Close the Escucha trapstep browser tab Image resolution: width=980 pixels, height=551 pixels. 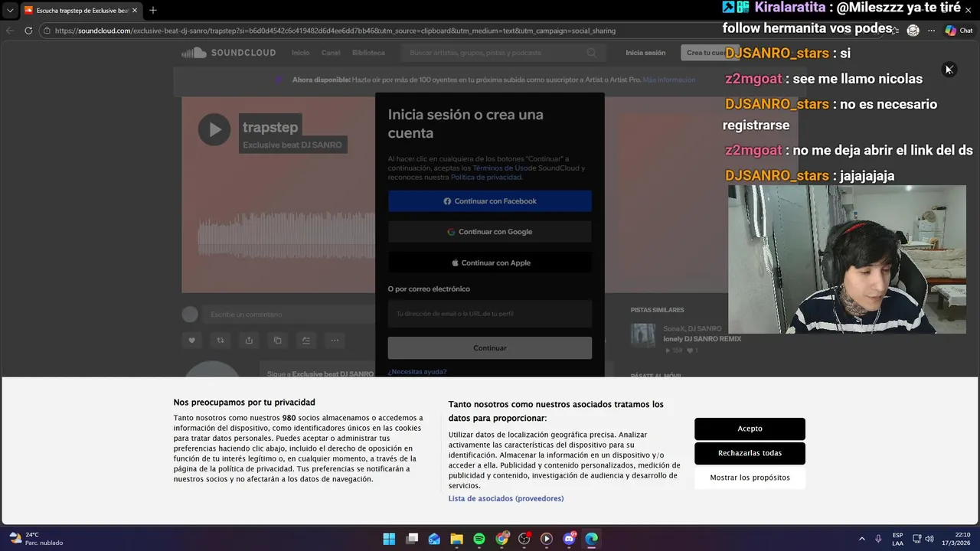coord(134,11)
